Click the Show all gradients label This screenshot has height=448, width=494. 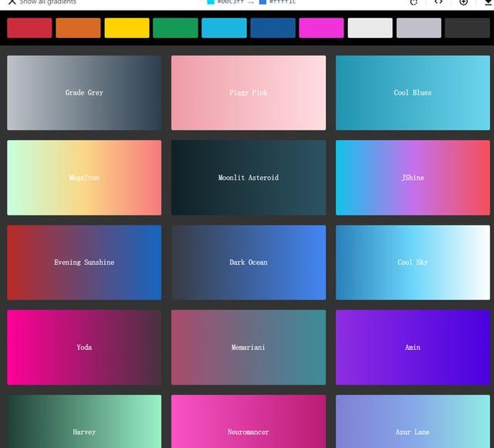[x=48, y=2]
